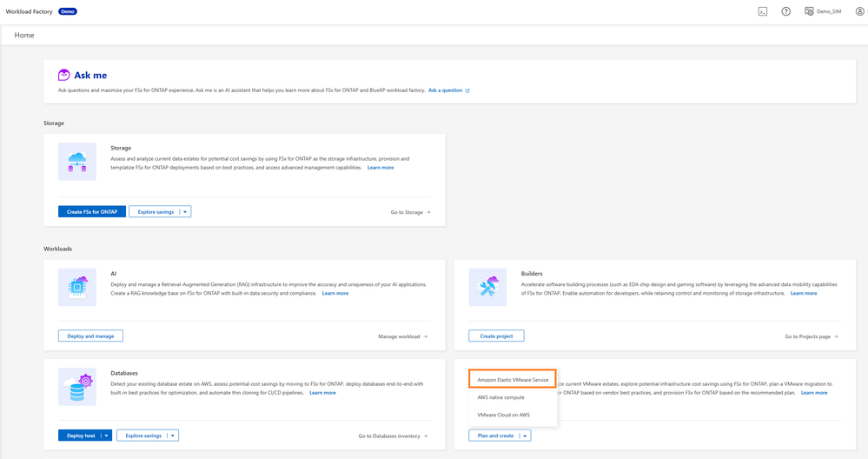
Task: Open Learn more link in Builders card
Action: [803, 294]
